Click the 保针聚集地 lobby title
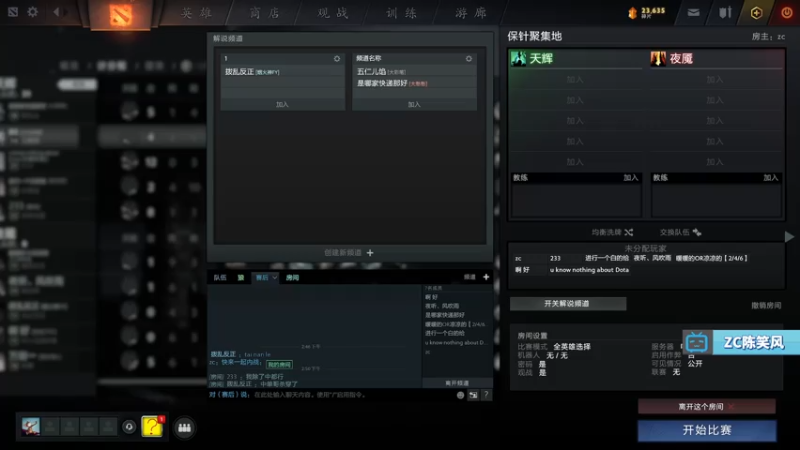800x450 pixels. (x=535, y=36)
